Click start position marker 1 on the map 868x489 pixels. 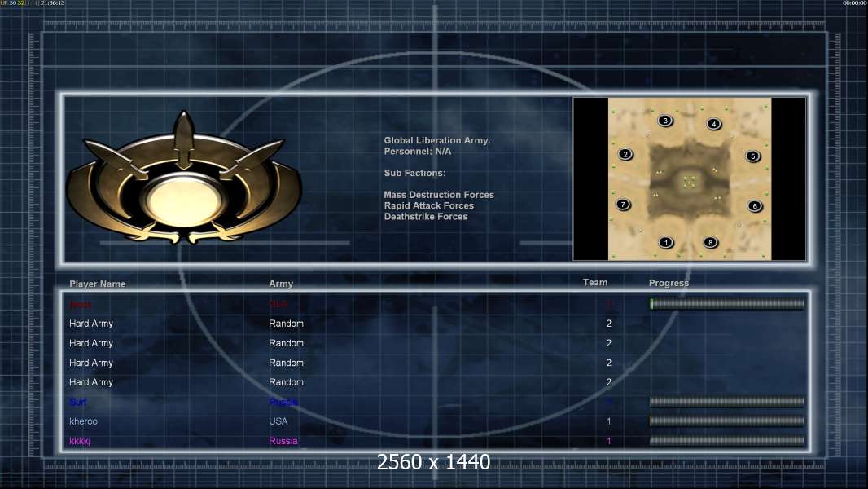666,242
